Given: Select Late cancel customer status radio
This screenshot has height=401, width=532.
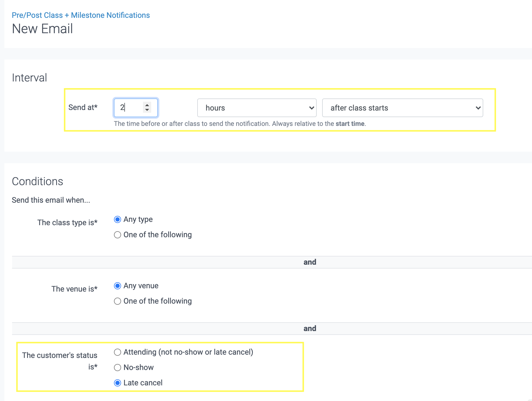Looking at the screenshot, I should click(118, 383).
